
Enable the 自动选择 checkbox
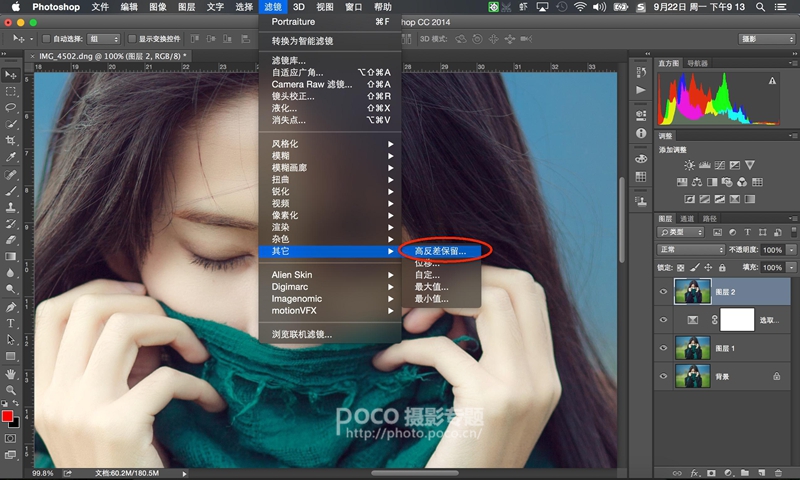pyautogui.click(x=46, y=39)
